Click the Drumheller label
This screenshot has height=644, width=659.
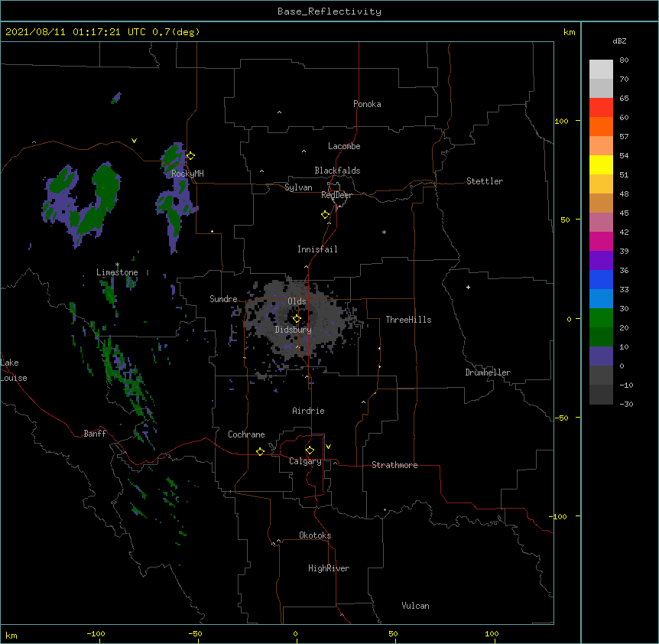tap(488, 372)
